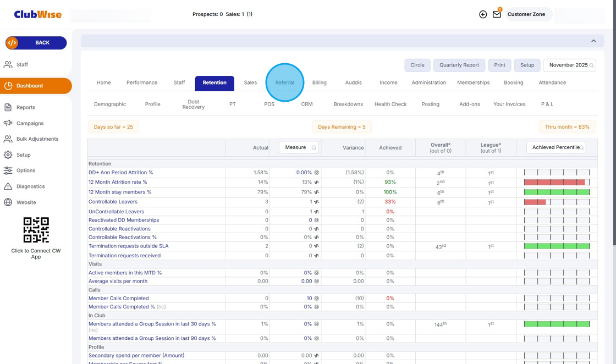
Task: Open Secondary spend per member (Amount) link
Action: pos(136,355)
